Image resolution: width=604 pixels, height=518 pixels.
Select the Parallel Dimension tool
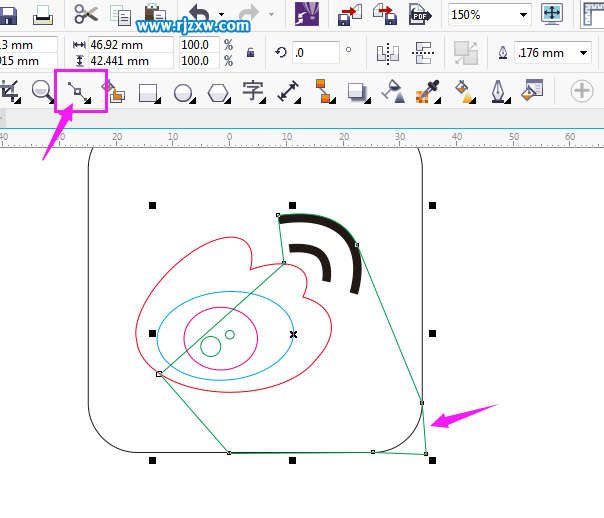click(x=289, y=92)
